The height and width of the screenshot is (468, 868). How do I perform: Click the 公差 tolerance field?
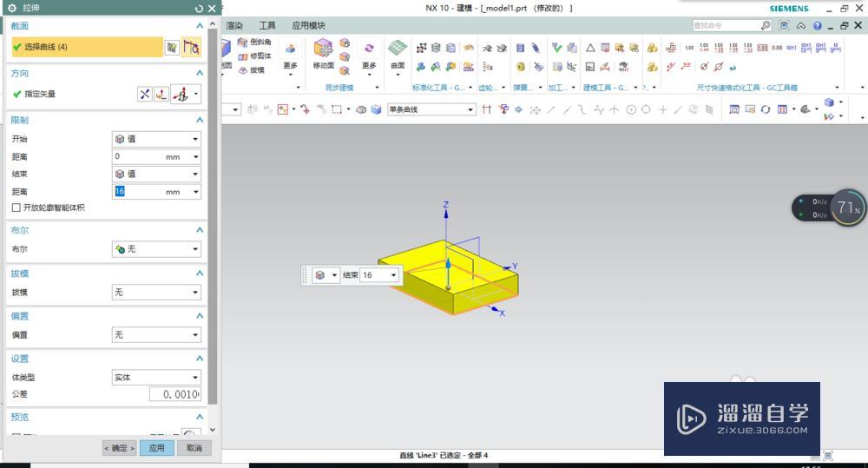175,394
